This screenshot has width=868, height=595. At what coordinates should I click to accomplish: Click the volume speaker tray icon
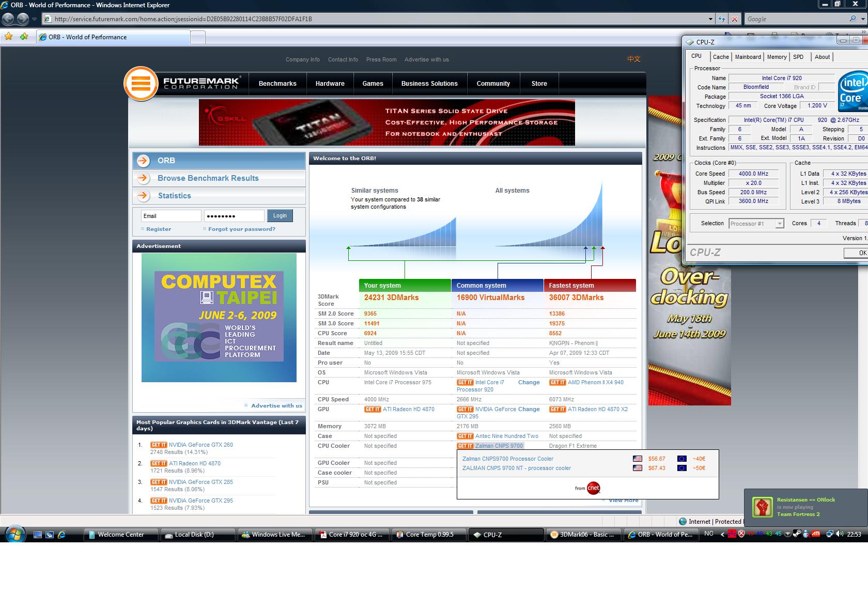pos(840,534)
